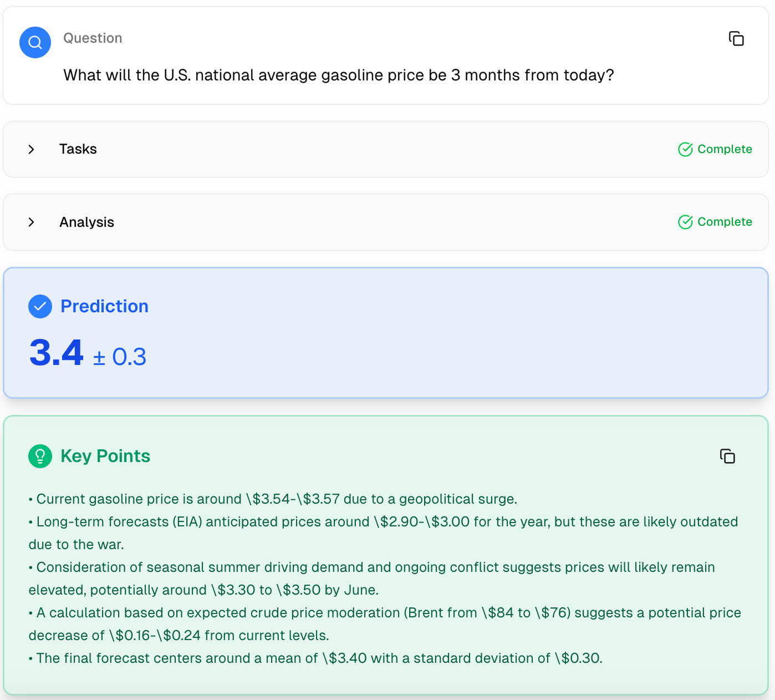Copy the Key Points using the copy icon
This screenshot has height=700, width=775.
pos(727,456)
